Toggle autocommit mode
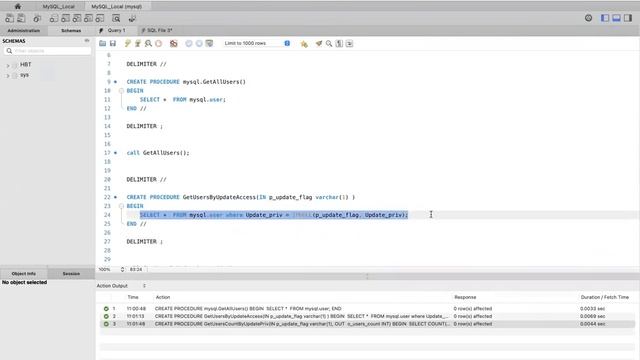 pyautogui.click(x=209, y=43)
